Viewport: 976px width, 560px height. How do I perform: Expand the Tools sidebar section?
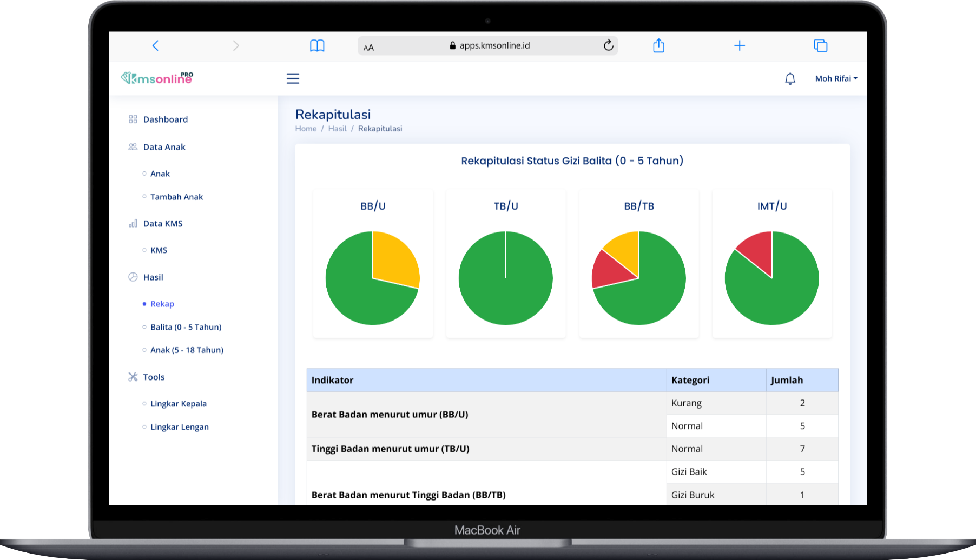click(154, 377)
